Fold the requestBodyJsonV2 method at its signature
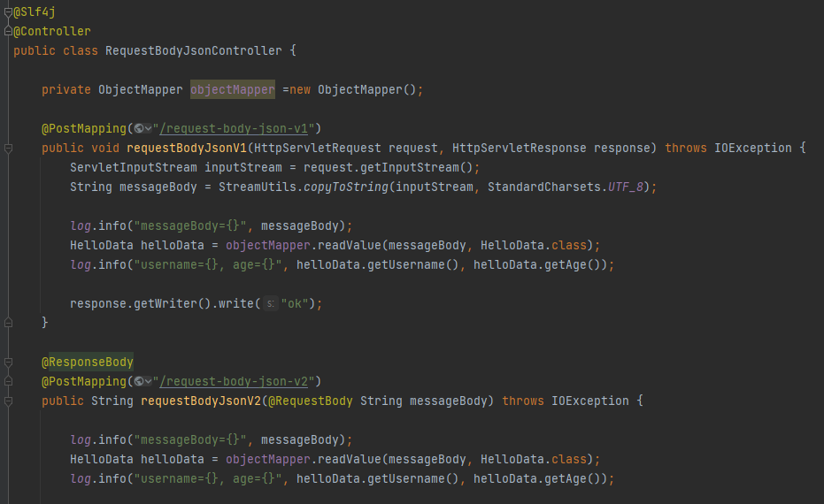 (x=8, y=401)
